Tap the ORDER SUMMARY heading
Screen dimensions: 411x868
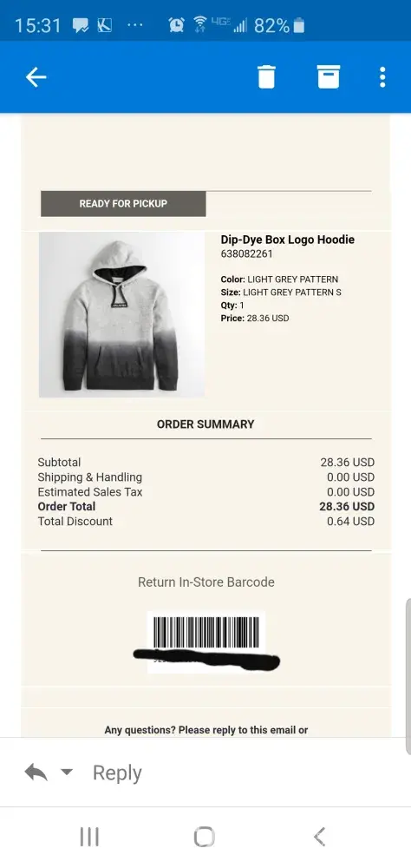click(x=205, y=424)
